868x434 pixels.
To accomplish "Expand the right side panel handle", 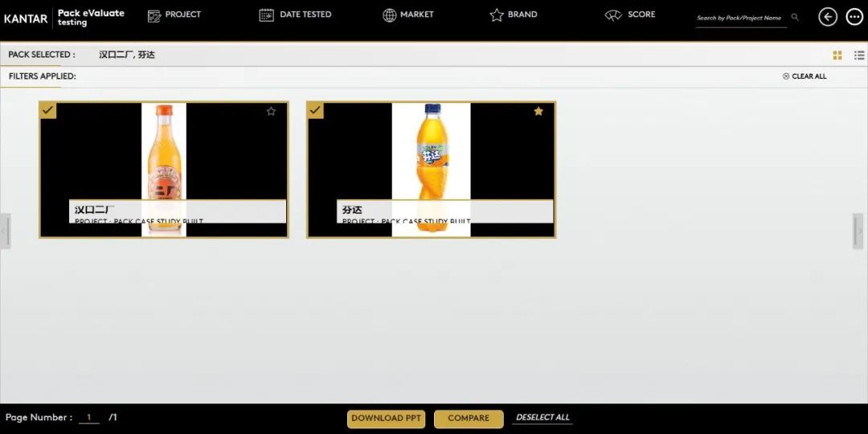I will click(858, 231).
